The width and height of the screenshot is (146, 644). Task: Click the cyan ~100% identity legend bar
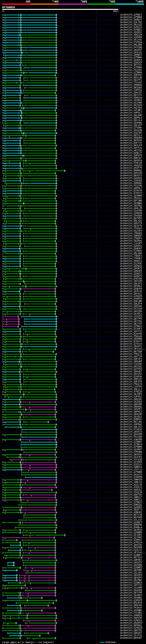[x=130, y=4]
